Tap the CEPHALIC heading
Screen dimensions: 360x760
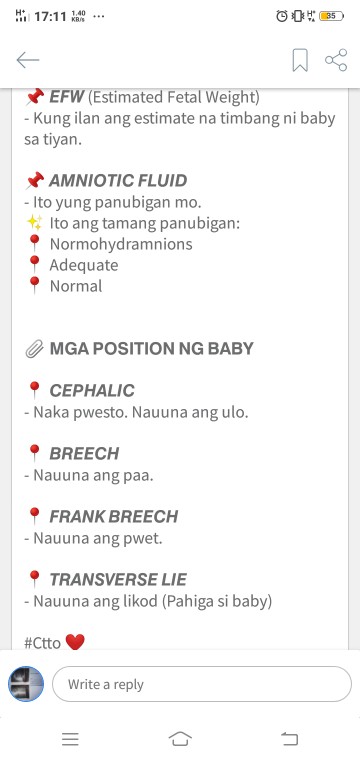[92, 390]
